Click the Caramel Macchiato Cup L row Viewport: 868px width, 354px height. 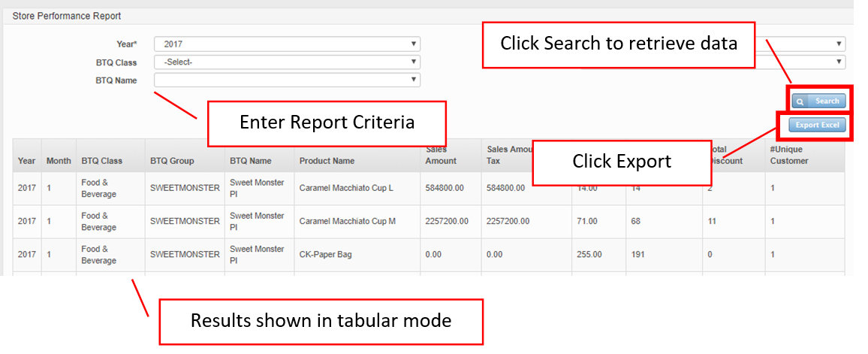point(345,188)
